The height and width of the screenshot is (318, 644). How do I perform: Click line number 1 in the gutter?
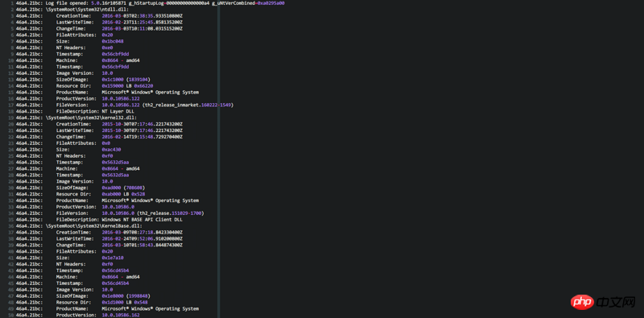tap(12, 3)
